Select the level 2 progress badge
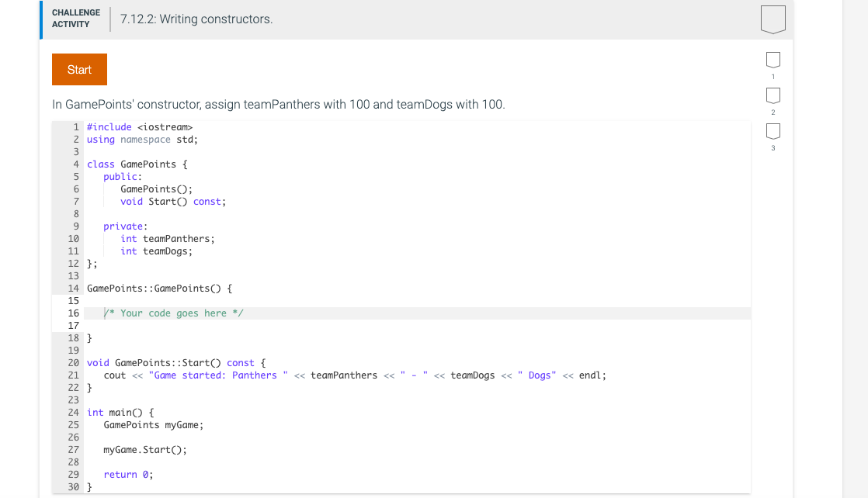 773,95
